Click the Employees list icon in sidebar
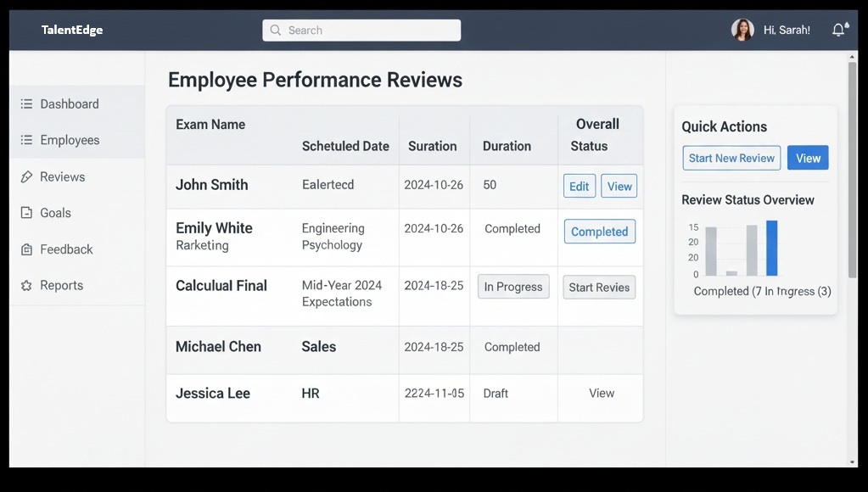Viewport: 868px width, 492px height. (26, 141)
